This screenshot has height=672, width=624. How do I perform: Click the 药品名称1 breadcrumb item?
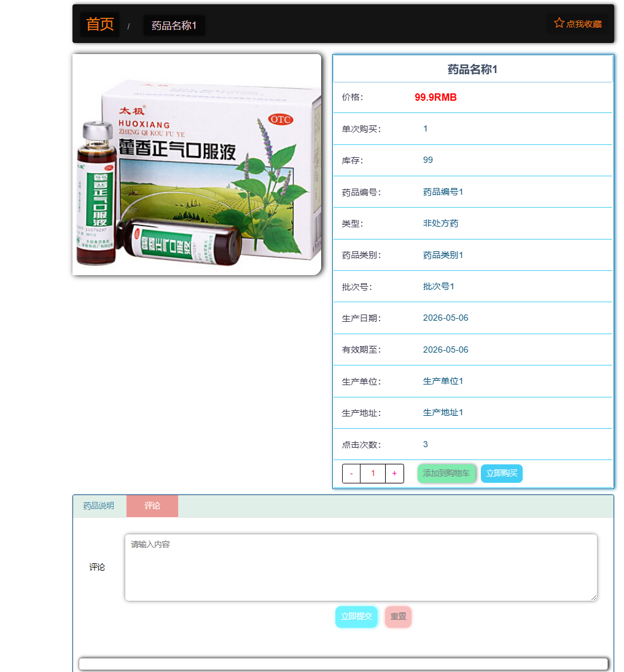click(174, 26)
